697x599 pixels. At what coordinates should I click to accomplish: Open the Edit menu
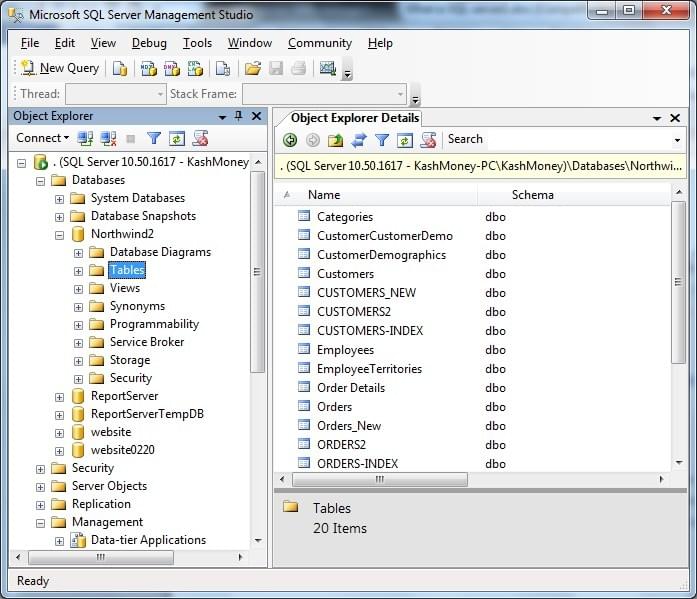tap(65, 43)
